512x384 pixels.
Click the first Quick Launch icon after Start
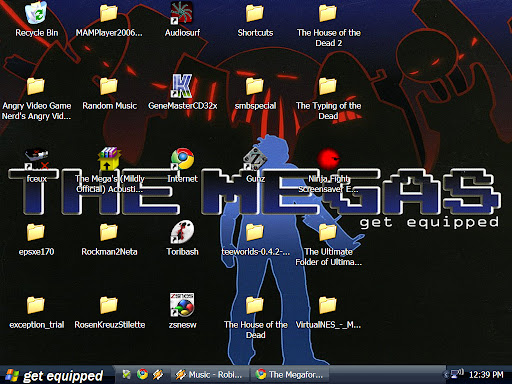[x=126, y=375]
